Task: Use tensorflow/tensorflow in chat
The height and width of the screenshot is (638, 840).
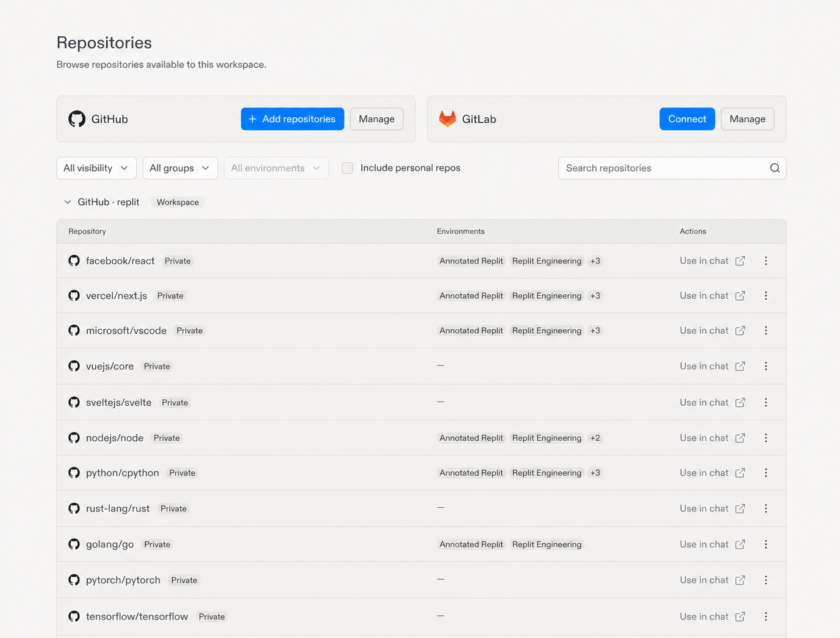Action: (712, 616)
